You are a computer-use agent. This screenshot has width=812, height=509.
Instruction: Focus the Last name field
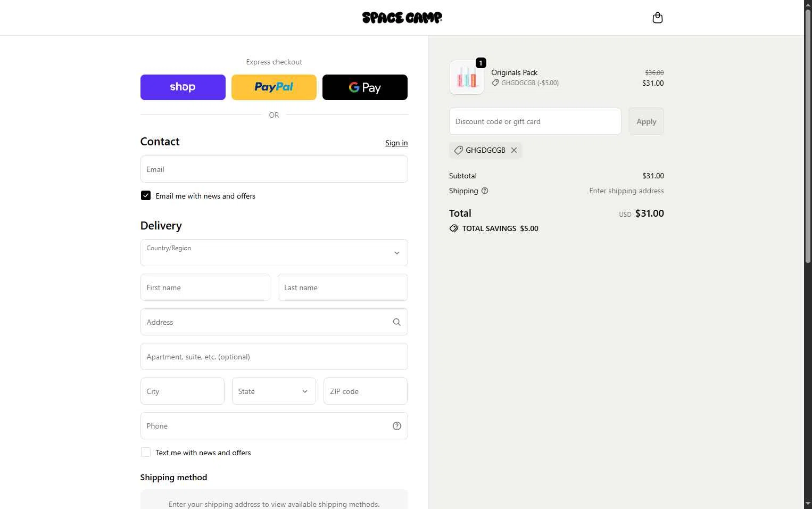(343, 288)
